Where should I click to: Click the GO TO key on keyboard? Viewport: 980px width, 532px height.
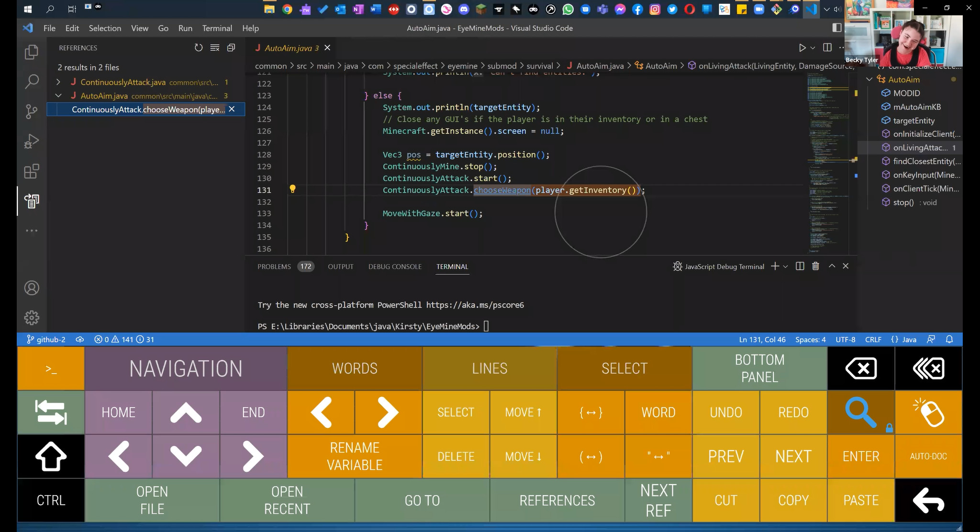pyautogui.click(x=422, y=500)
